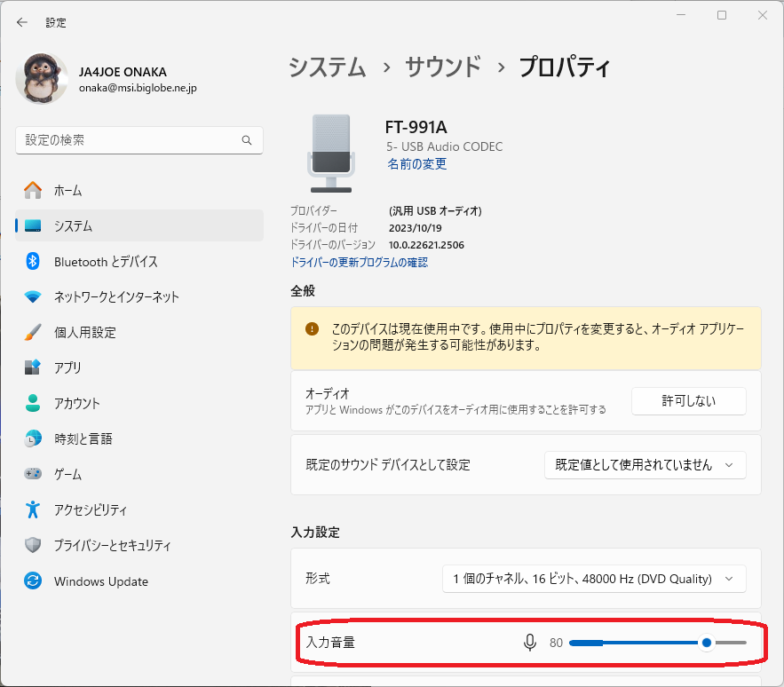784x687 pixels.
Task: Click the personalization paintbrush icon
Action: pyautogui.click(x=33, y=332)
